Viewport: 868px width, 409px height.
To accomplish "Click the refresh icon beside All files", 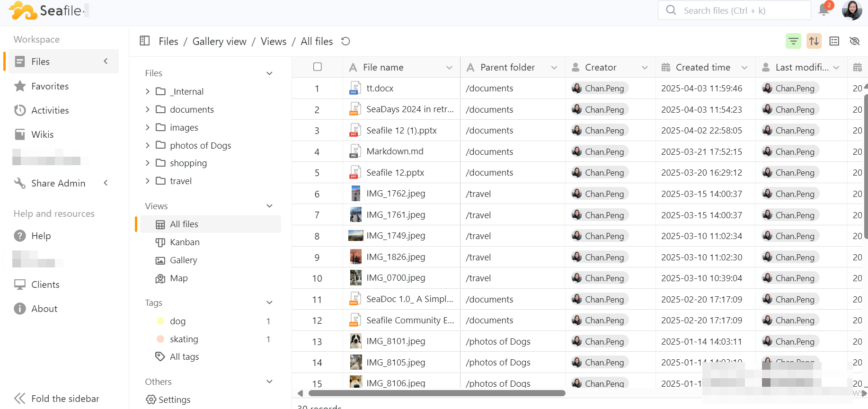I will click(x=345, y=41).
